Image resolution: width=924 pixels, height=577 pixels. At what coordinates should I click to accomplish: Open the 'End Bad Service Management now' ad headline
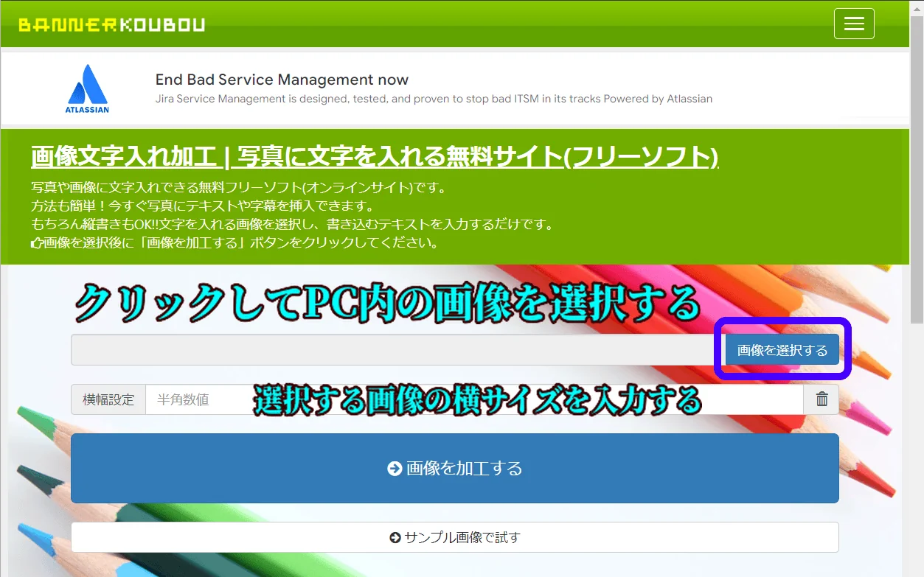pyautogui.click(x=282, y=80)
